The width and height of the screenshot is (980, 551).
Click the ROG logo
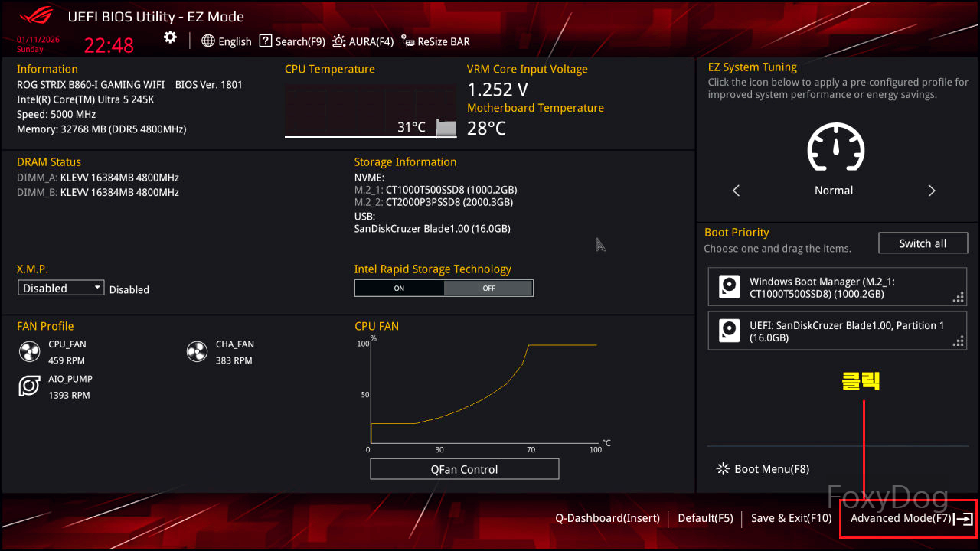pyautogui.click(x=35, y=16)
